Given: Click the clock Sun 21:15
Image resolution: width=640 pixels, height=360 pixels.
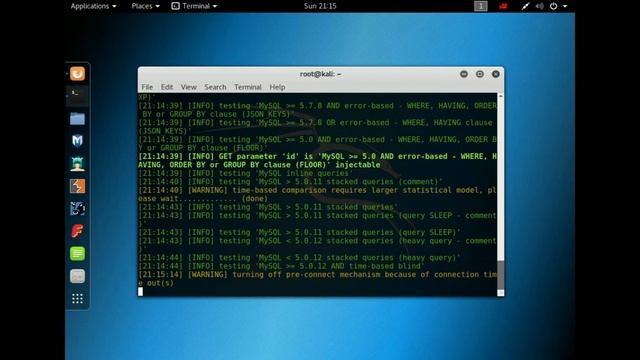Looking at the screenshot, I should [x=320, y=6].
